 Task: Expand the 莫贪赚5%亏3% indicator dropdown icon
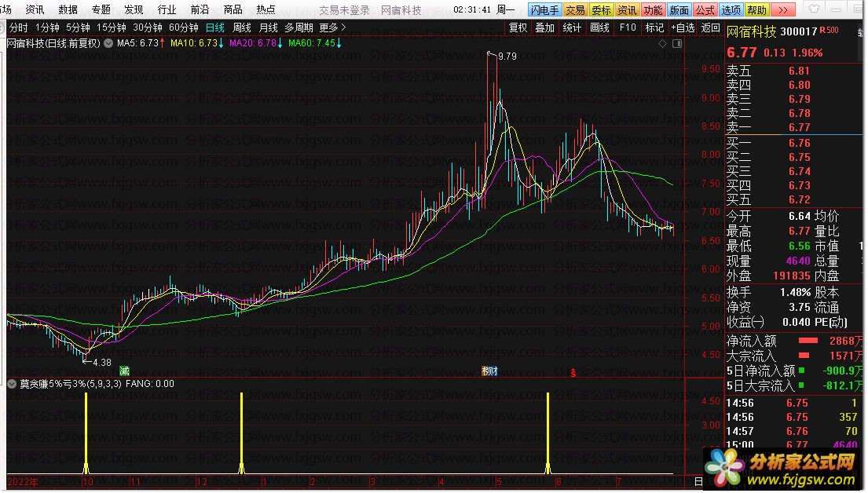pos(12,383)
